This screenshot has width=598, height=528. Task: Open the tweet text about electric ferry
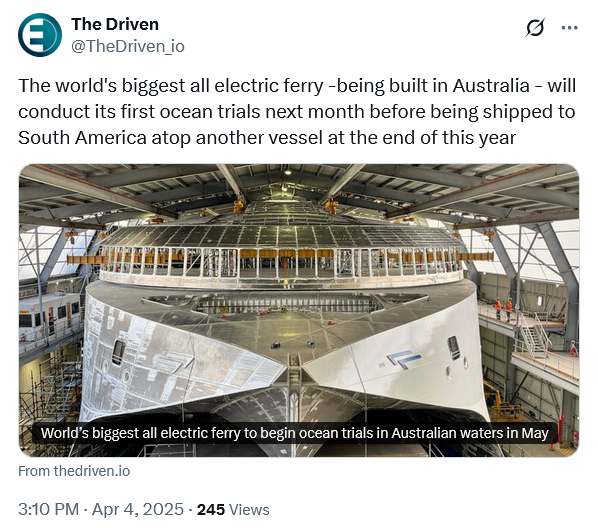pyautogui.click(x=297, y=111)
